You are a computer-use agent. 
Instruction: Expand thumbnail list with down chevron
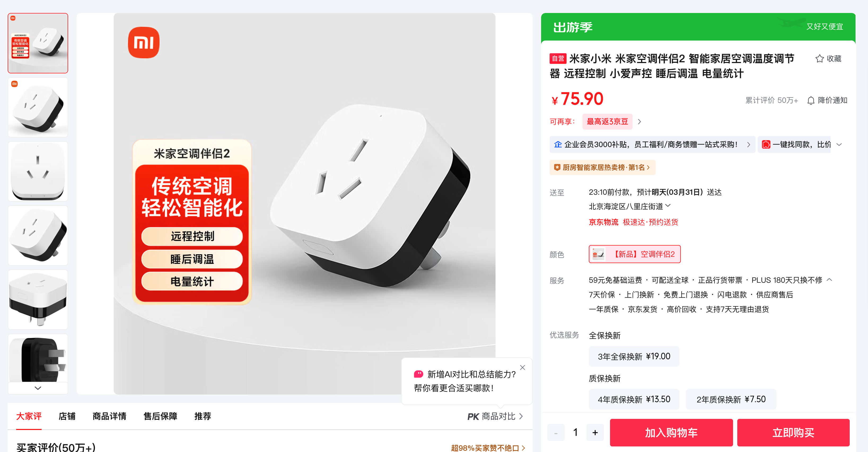coord(38,388)
